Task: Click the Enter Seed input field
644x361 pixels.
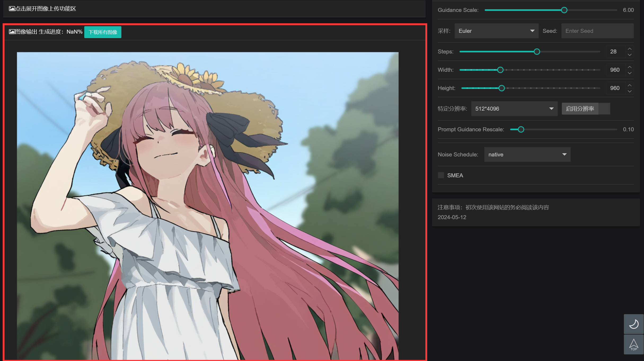Action: tap(597, 31)
